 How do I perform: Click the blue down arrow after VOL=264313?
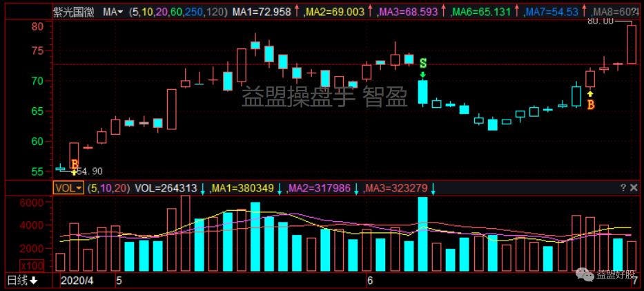tap(203, 188)
